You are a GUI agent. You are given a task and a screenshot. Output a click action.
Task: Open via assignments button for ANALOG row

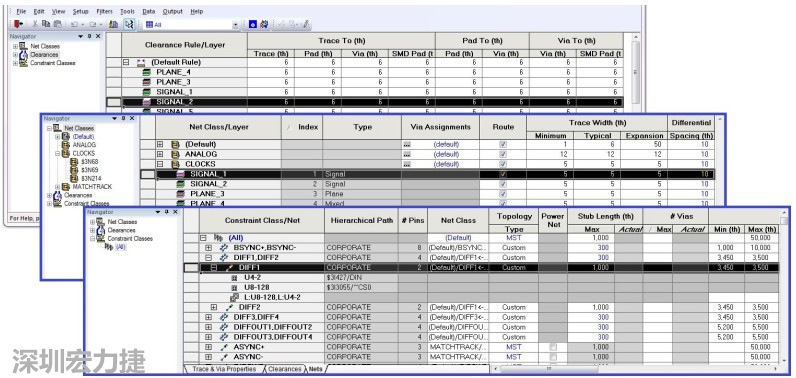(x=407, y=154)
